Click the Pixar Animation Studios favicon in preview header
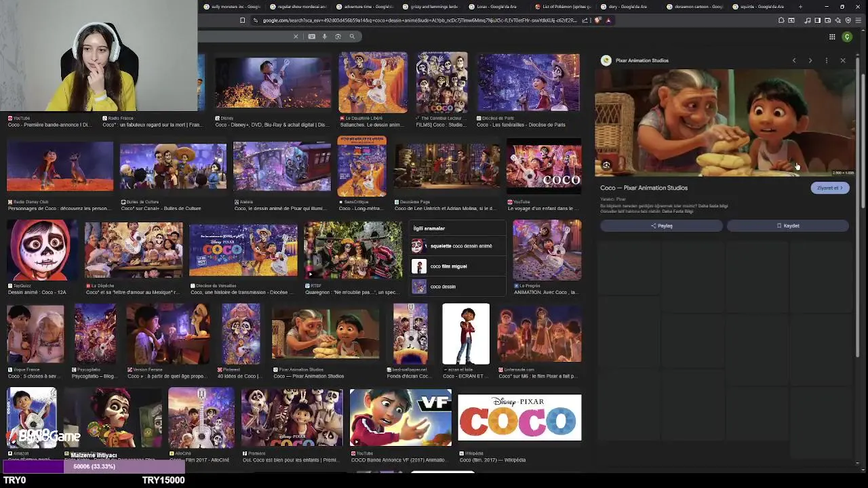The height and width of the screenshot is (488, 868). 606,60
